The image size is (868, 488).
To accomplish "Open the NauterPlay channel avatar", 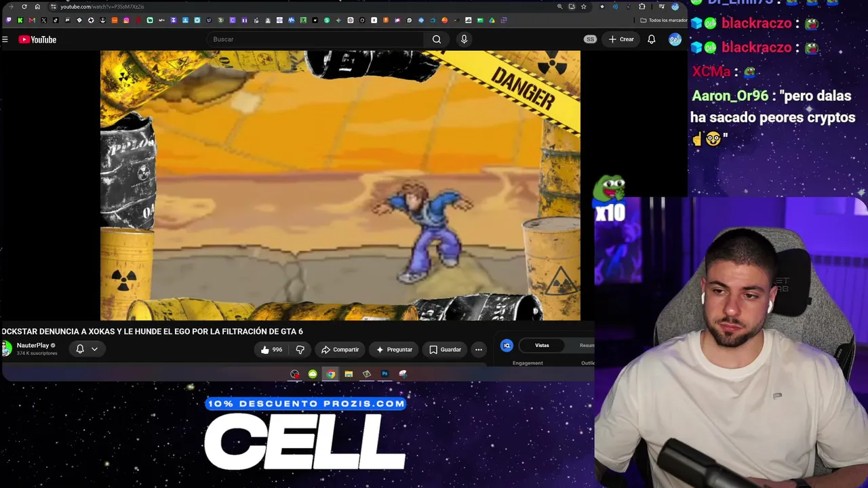I will point(6,349).
